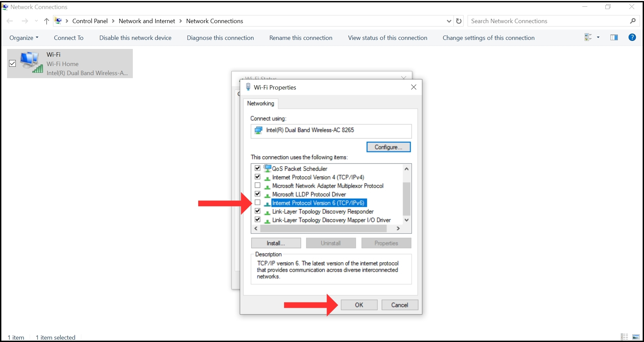
Task: Click the search magnifier icon
Action: (x=633, y=21)
